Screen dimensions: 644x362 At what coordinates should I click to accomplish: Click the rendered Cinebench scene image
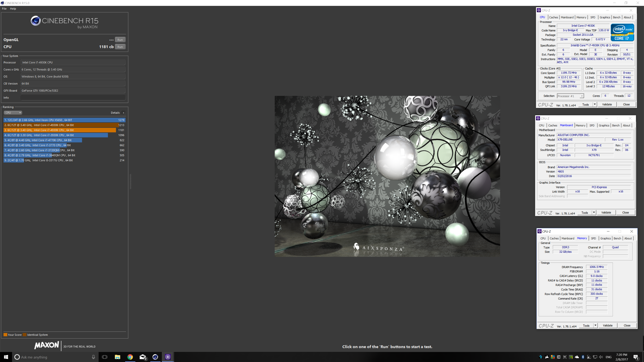point(387,176)
